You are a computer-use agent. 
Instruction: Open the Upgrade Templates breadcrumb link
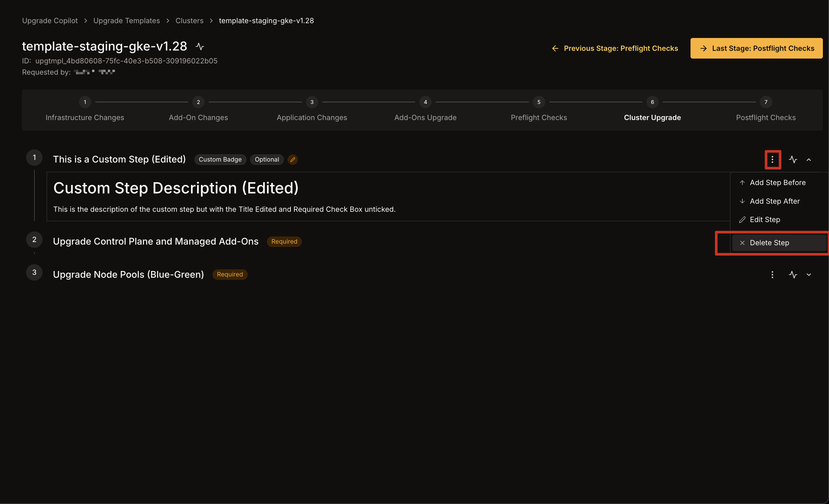(127, 21)
